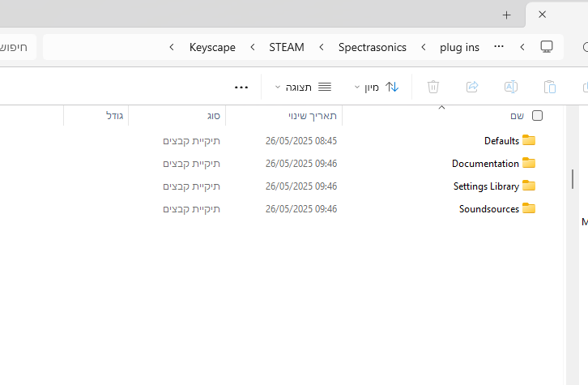The height and width of the screenshot is (385, 588).
Task: Navigate to Spectrasonics breadcrumb folder
Action: pyautogui.click(x=373, y=47)
